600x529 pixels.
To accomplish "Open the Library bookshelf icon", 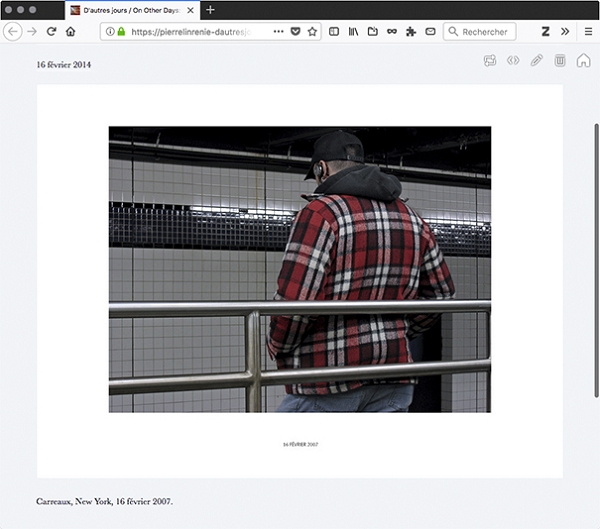I will click(353, 32).
